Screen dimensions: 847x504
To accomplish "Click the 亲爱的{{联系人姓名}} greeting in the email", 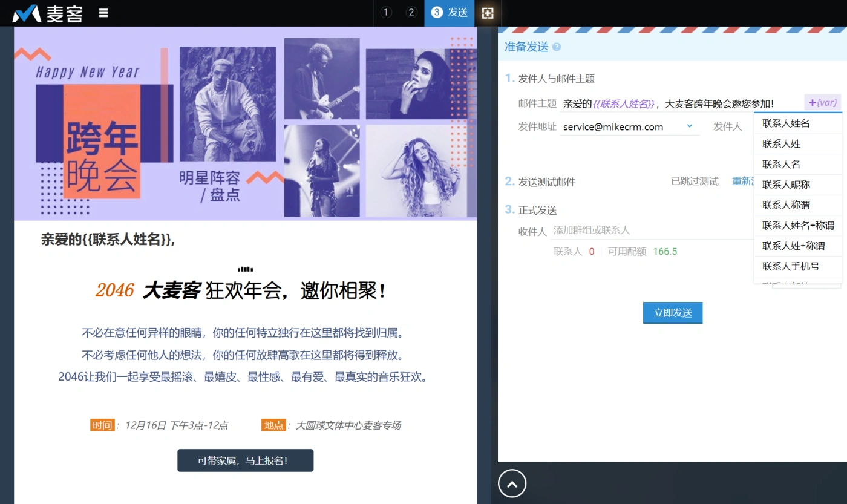I will [x=108, y=240].
